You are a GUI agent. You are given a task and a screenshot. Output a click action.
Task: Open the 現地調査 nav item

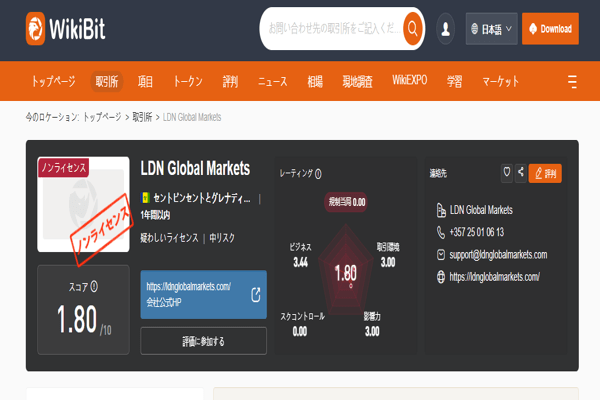pos(357,81)
